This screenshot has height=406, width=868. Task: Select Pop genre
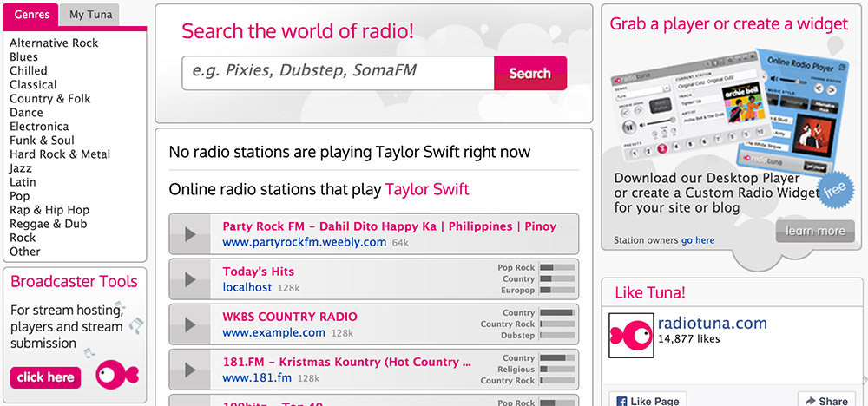pyautogui.click(x=19, y=196)
